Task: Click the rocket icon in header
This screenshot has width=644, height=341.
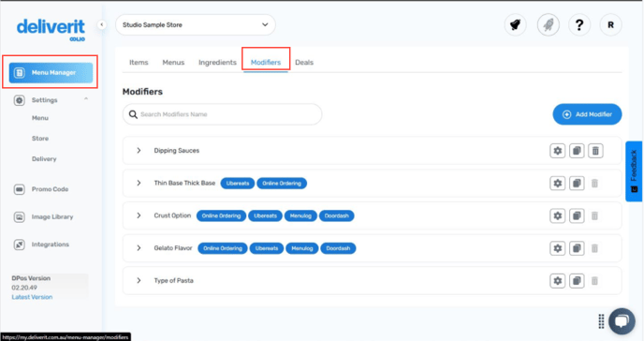Action: (549, 25)
